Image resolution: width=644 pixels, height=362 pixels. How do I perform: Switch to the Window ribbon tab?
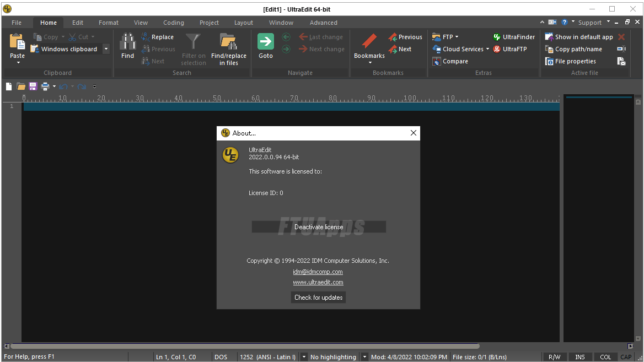click(x=281, y=23)
